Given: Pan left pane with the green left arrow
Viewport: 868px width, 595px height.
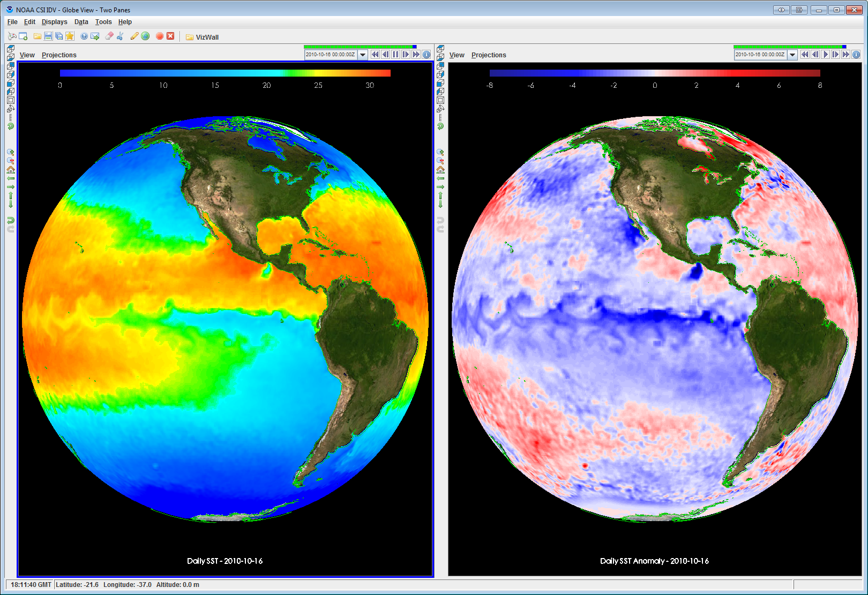Looking at the screenshot, I should pos(11,178).
